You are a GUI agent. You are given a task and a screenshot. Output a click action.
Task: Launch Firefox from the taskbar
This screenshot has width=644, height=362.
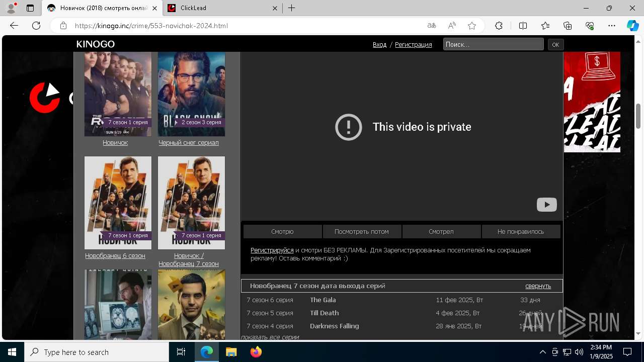(256, 352)
